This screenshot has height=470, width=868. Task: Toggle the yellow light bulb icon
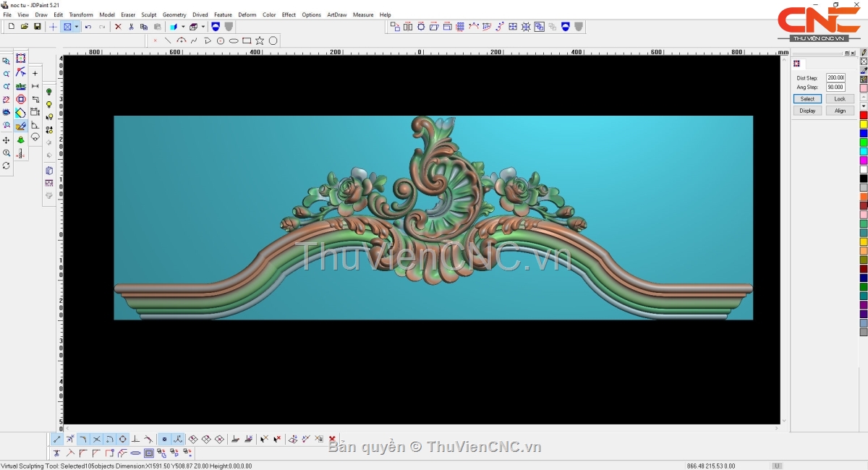click(49, 104)
